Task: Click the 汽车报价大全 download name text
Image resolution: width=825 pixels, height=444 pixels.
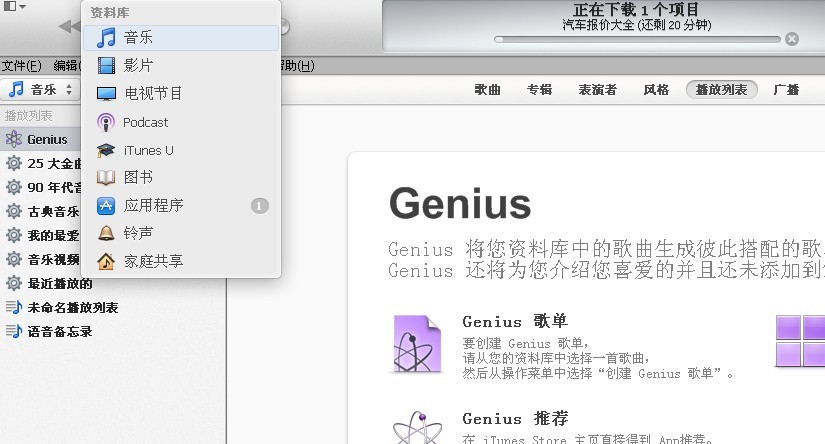Action: coord(598,25)
